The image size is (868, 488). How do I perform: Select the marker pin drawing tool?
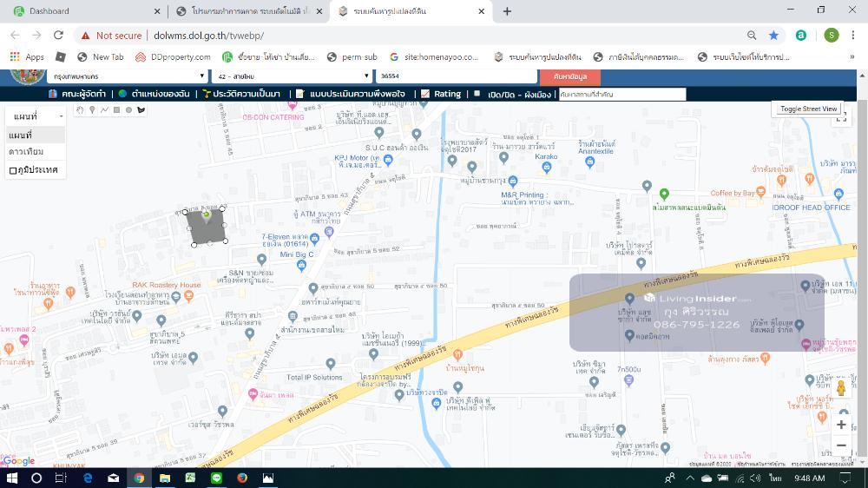click(92, 110)
